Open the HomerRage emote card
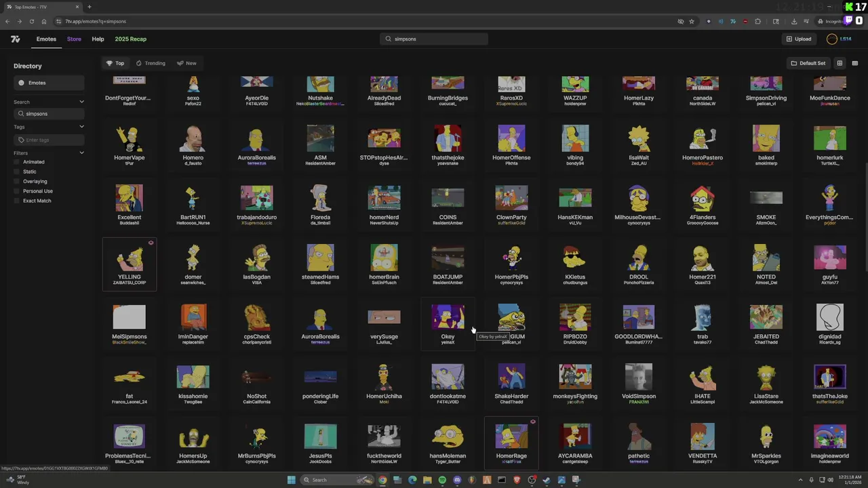Image resolution: width=868 pixels, height=488 pixels. pyautogui.click(x=511, y=443)
